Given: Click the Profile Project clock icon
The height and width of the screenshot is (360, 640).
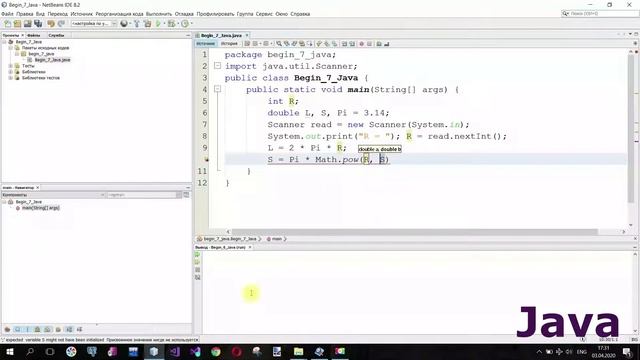Looking at the screenshot, I should 185,24.
